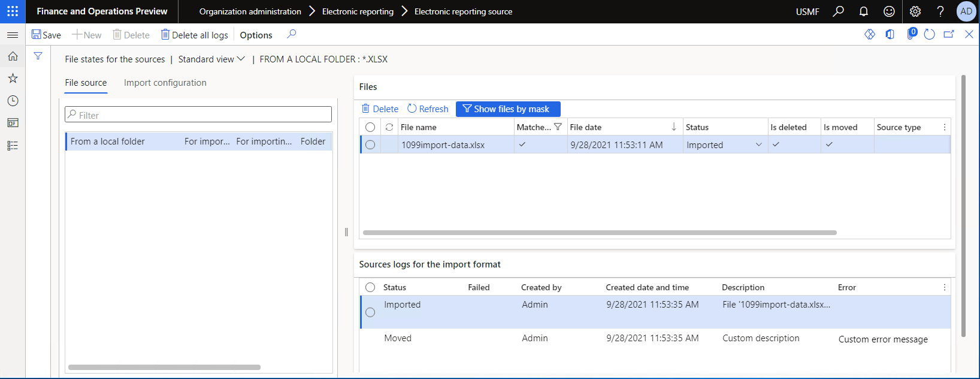This screenshot has width=980, height=379.
Task: Click Organization administration breadcrumb
Action: [x=250, y=11]
